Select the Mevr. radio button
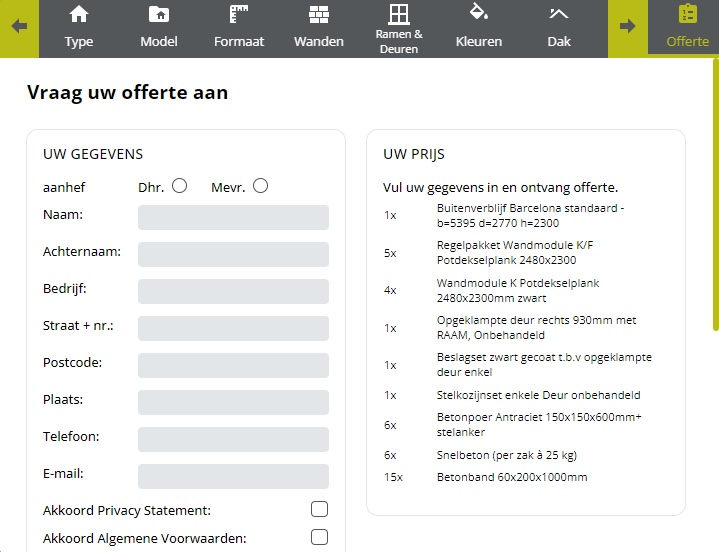Viewport: 719px width, 552px height. coord(261,185)
